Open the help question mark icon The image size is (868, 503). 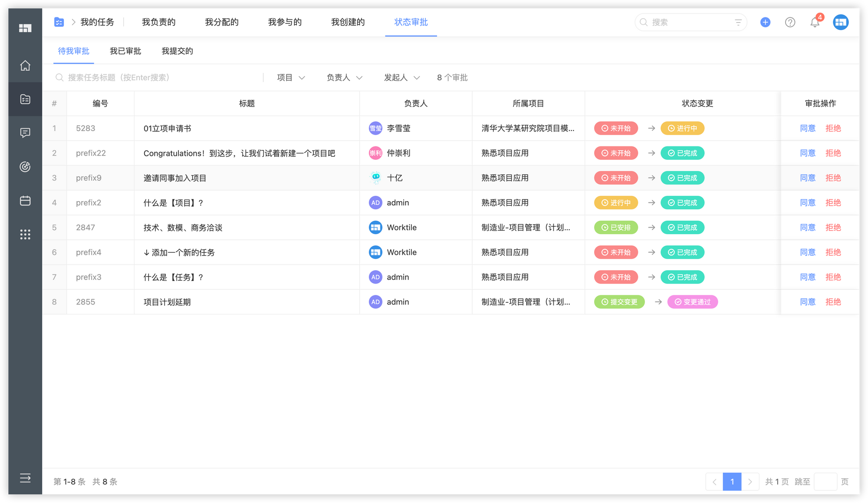tap(790, 22)
